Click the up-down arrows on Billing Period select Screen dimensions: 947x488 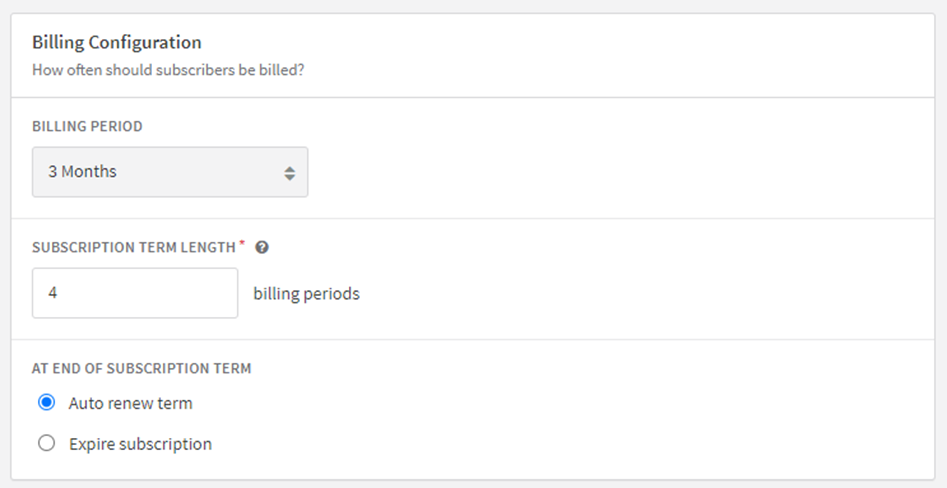coord(290,173)
